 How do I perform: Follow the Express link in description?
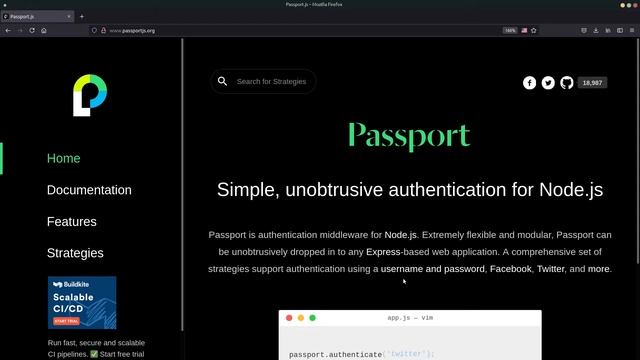pos(383,252)
